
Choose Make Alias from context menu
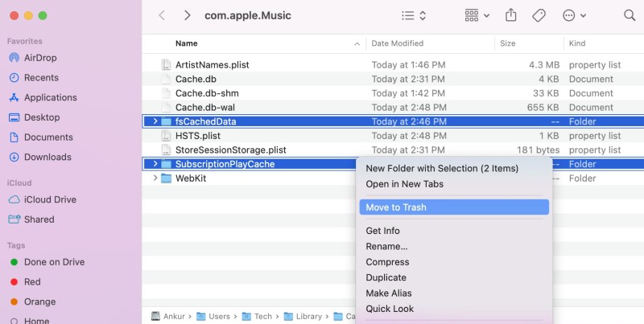[x=454, y=293]
